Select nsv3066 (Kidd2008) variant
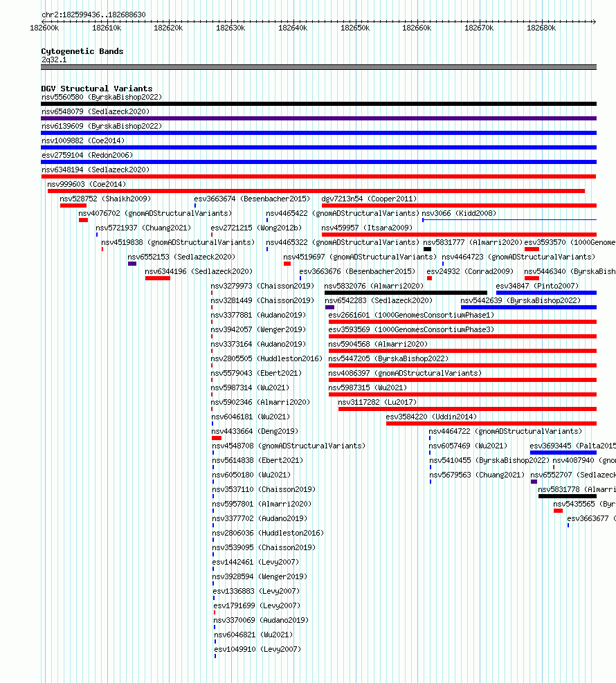616x683 pixels. (x=459, y=213)
